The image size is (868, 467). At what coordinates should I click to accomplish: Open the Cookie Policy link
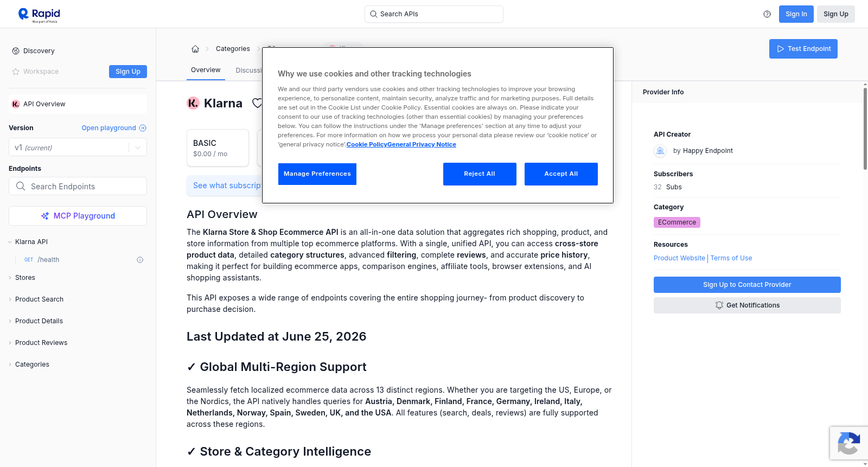tap(367, 144)
